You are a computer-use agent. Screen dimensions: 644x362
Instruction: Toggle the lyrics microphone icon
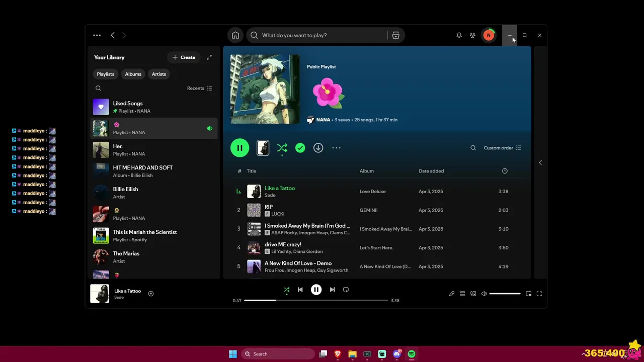[452, 294]
